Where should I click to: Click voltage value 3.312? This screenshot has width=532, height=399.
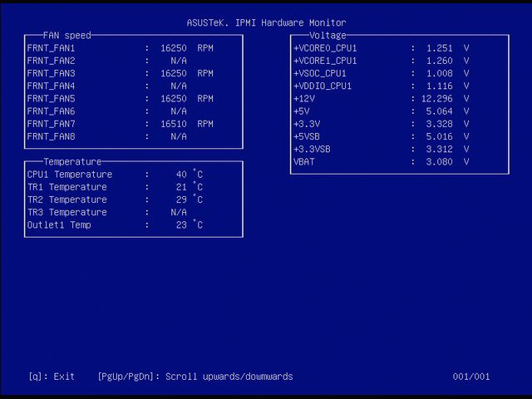coord(440,149)
